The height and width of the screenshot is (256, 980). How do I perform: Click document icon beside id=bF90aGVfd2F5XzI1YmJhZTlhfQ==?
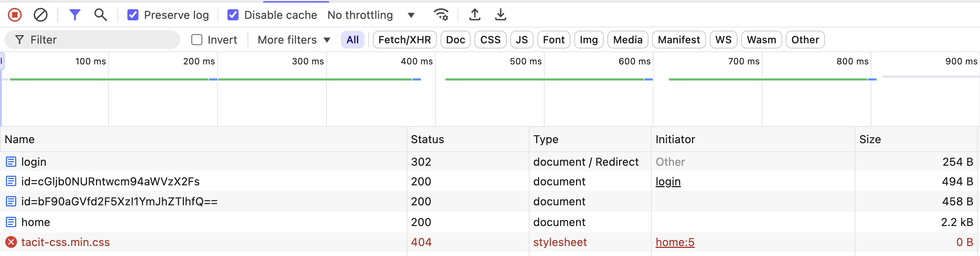click(x=11, y=202)
